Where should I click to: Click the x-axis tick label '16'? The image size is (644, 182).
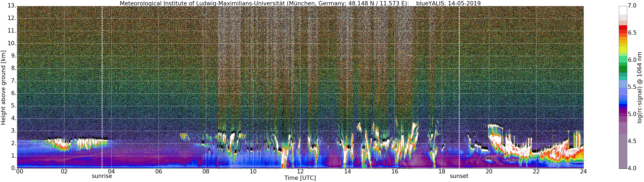[x=395, y=172]
